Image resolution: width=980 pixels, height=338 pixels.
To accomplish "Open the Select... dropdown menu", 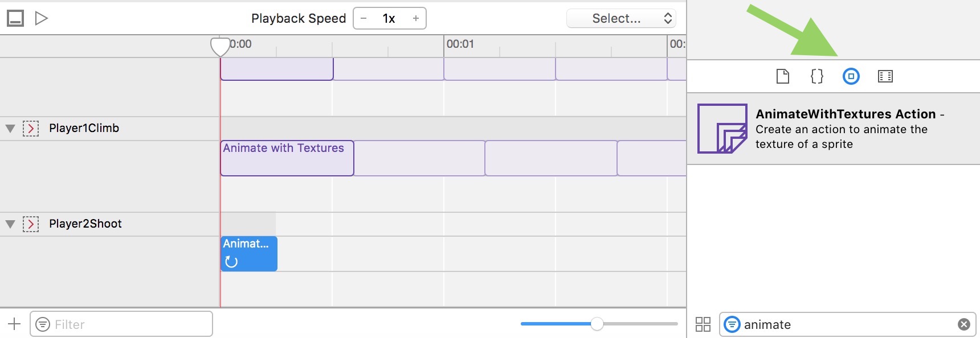I will [x=621, y=18].
